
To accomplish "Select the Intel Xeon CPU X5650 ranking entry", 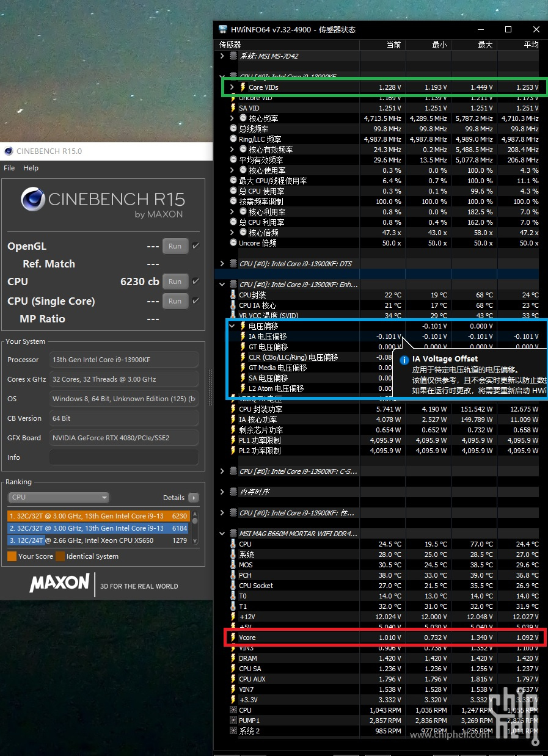I will (x=98, y=540).
